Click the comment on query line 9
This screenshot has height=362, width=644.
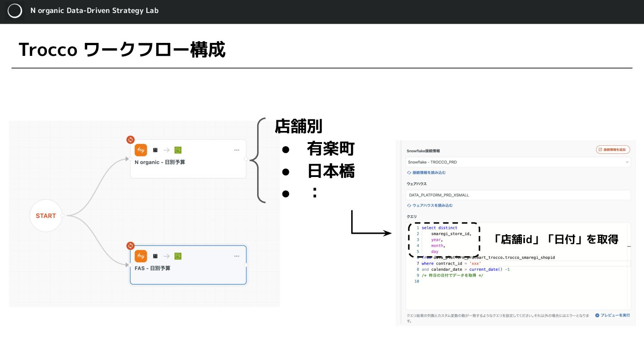click(x=453, y=275)
